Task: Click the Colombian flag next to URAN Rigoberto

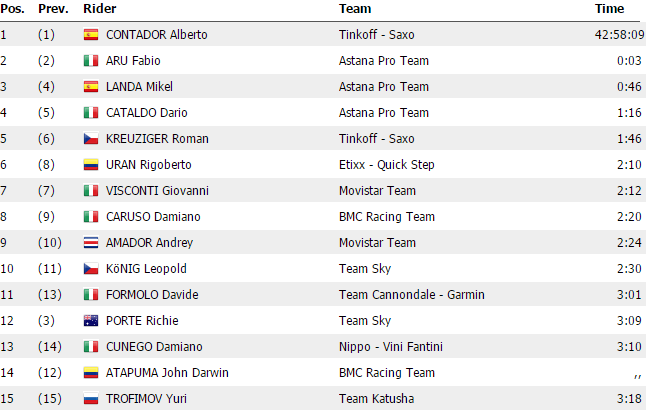Action: 90,165
